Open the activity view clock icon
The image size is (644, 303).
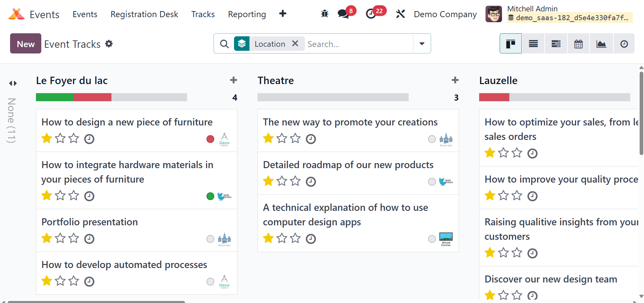(x=624, y=44)
